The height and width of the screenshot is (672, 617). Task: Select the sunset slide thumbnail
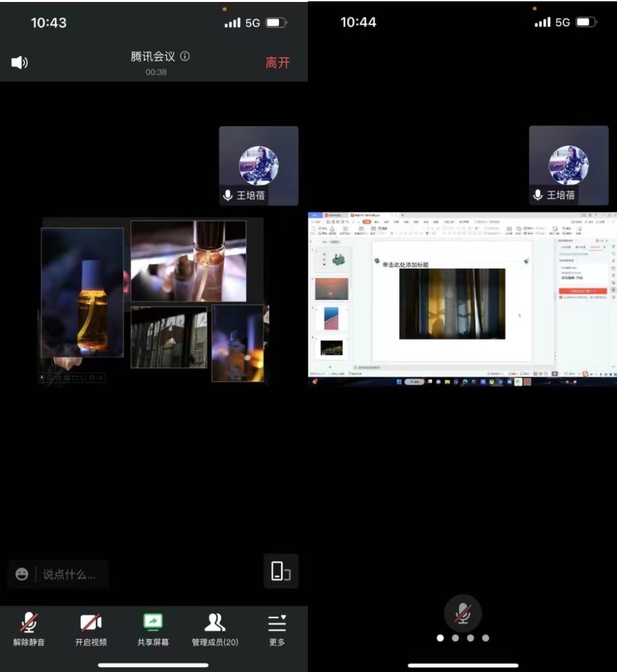click(x=332, y=288)
